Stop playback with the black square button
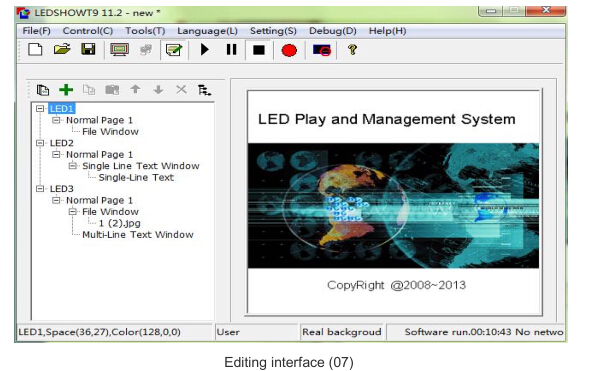Image resolution: width=589 pixels, height=371 pixels. (259, 50)
